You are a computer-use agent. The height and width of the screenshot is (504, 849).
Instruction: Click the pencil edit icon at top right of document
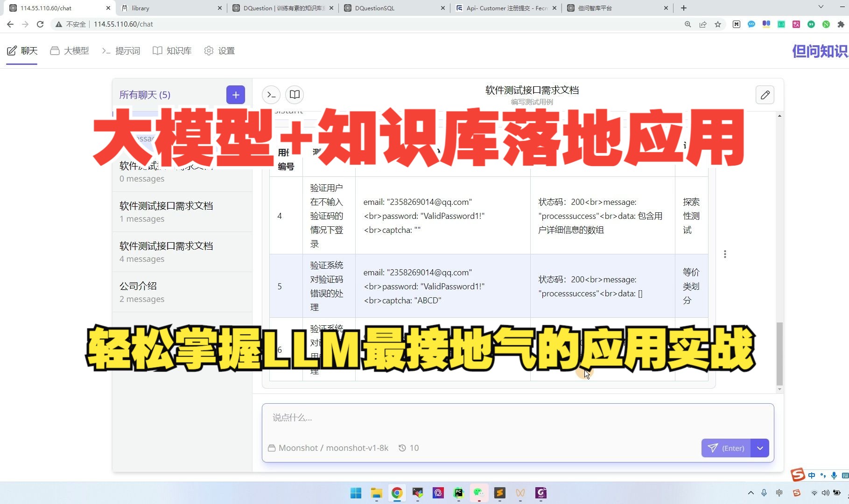[765, 95]
